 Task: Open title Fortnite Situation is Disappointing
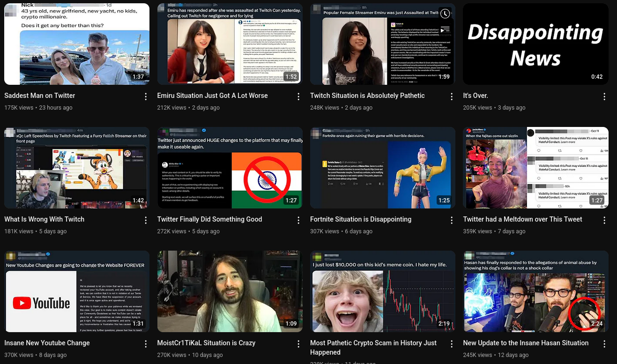pos(361,219)
